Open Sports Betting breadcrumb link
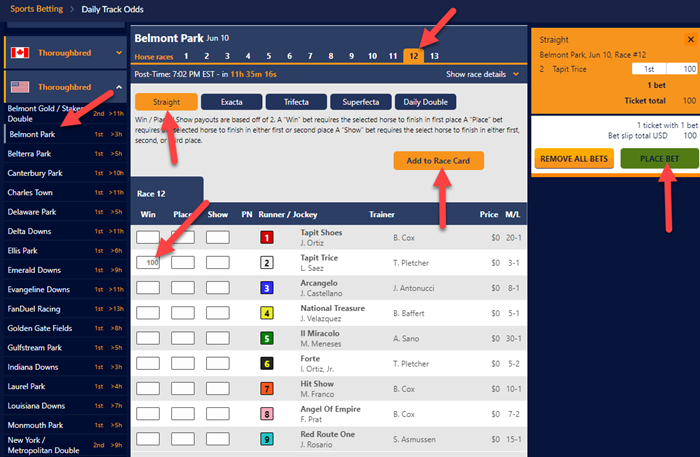 pos(37,9)
